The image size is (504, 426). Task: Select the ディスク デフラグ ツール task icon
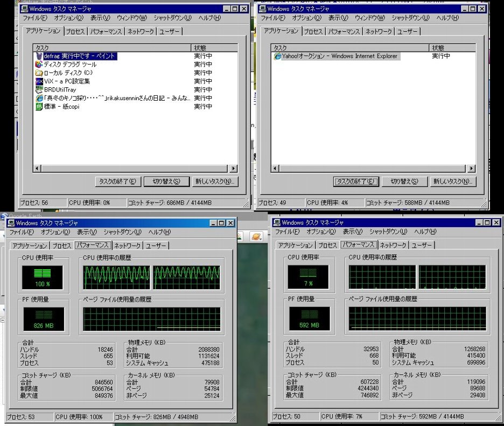point(39,65)
